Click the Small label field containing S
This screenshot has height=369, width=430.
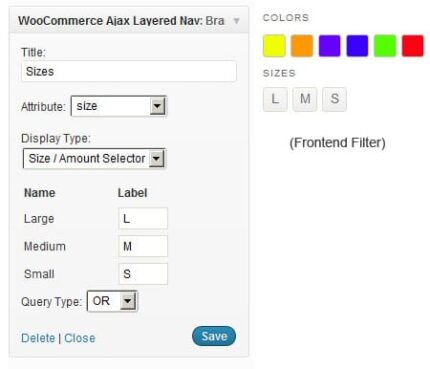[x=143, y=274]
